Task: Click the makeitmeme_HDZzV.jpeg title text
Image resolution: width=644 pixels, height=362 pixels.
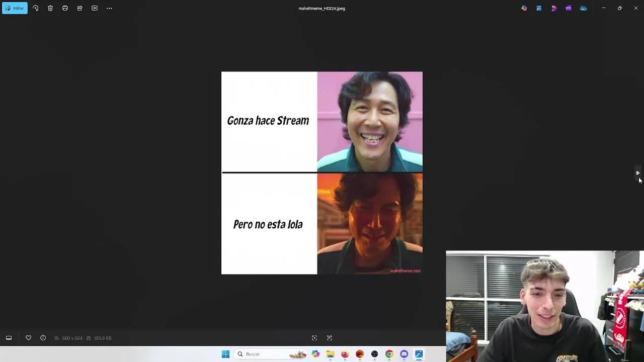Action: tap(322, 9)
